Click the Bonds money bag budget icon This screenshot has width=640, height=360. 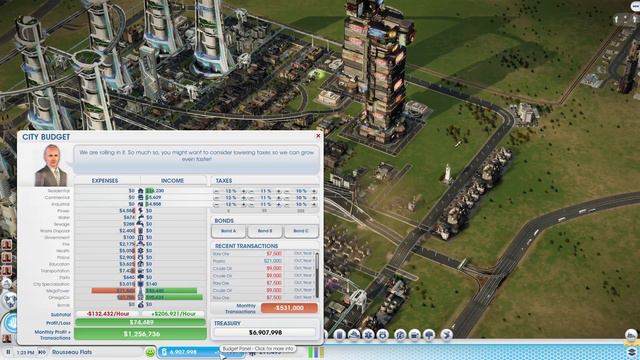[140, 304]
